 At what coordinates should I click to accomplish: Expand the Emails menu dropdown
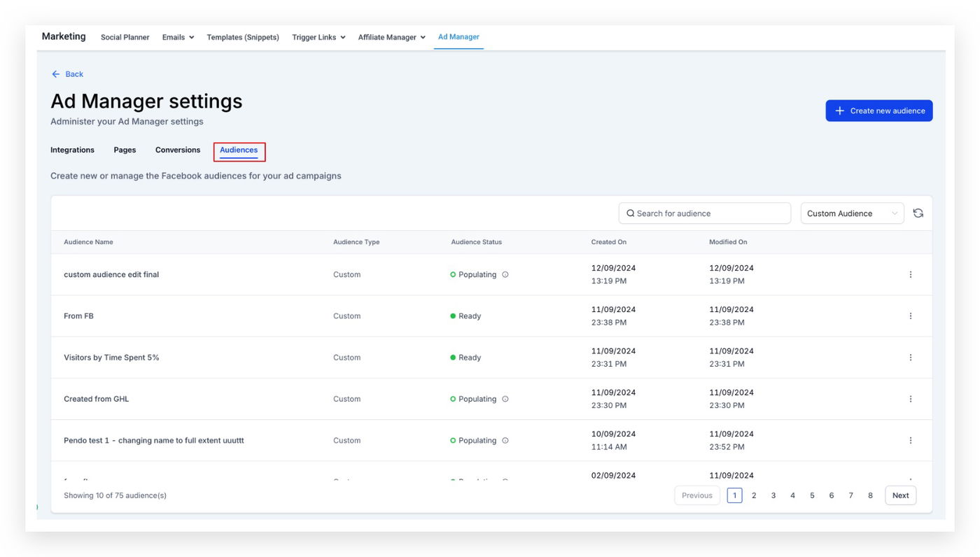[178, 37]
